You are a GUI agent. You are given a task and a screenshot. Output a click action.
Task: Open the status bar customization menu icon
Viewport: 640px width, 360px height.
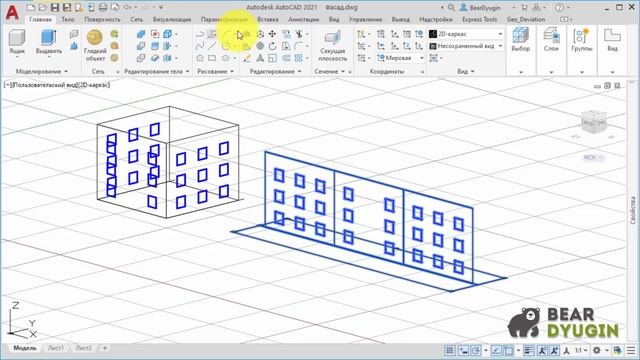631,351
